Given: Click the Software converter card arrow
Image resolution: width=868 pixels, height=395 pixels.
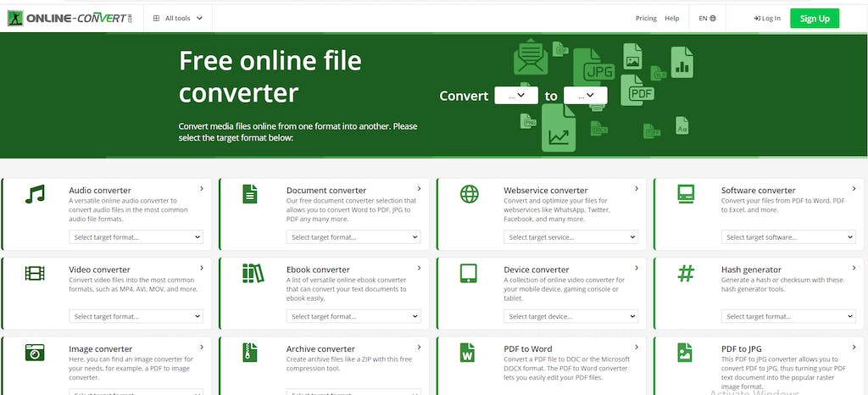Looking at the screenshot, I should 854,189.
